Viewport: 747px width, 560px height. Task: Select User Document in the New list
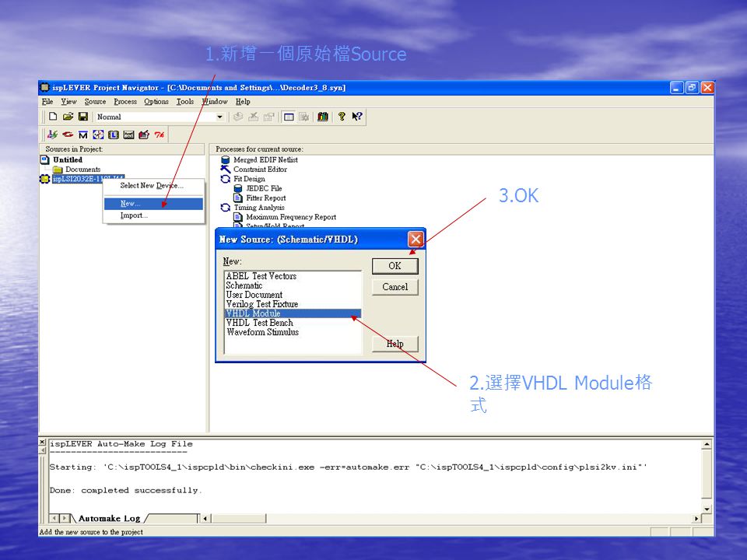(x=293, y=295)
